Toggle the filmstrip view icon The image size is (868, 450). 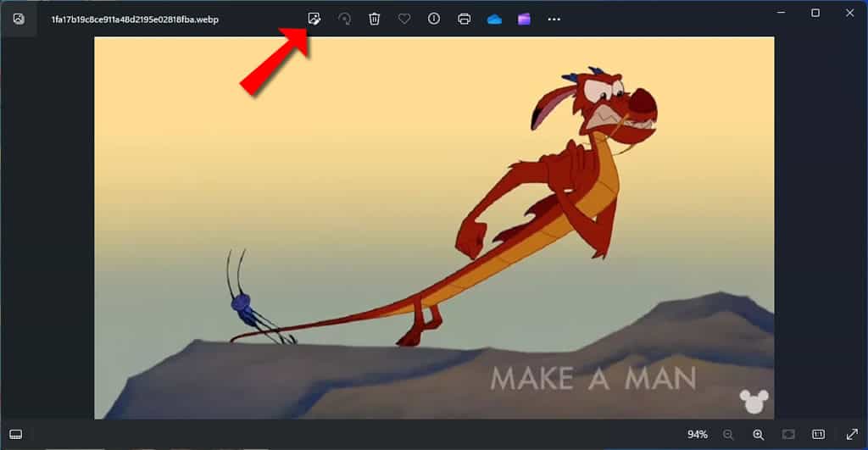(15, 435)
